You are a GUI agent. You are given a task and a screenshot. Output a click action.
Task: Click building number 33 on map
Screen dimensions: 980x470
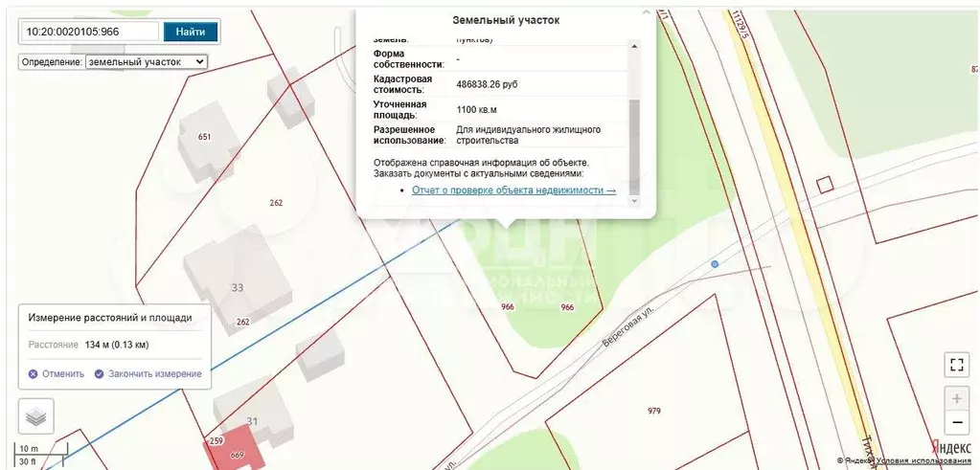coord(238,288)
